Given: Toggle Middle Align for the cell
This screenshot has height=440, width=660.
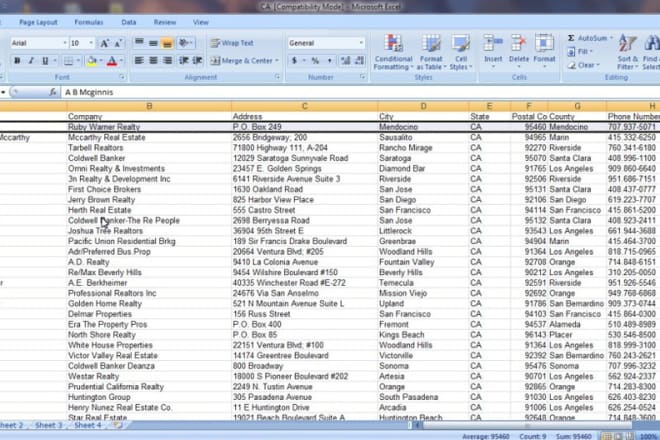Looking at the screenshot, I should click(153, 43).
